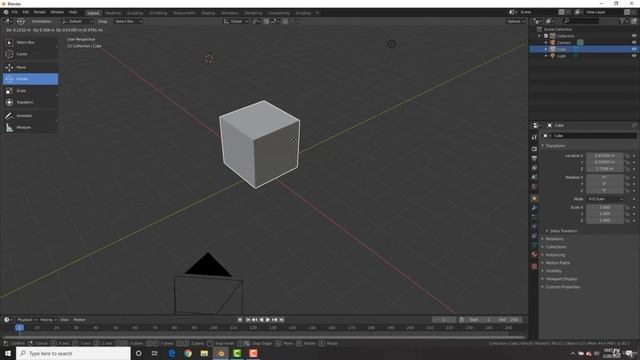Image resolution: width=640 pixels, height=360 pixels.
Task: Open the Render properties tab
Action: coord(534,149)
